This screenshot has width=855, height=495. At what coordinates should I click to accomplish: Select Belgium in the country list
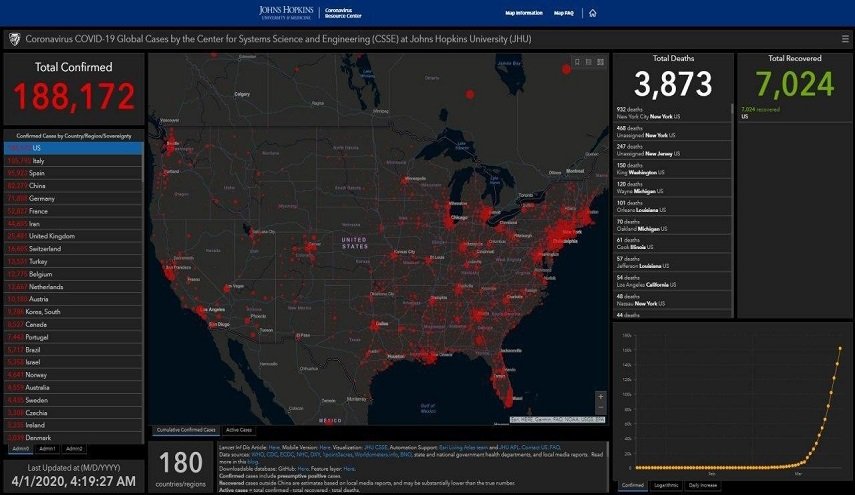[74, 274]
